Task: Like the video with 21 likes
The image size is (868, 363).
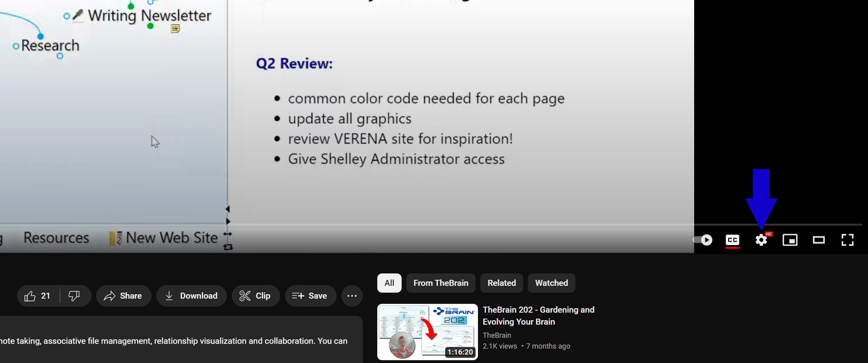Action: click(x=38, y=296)
